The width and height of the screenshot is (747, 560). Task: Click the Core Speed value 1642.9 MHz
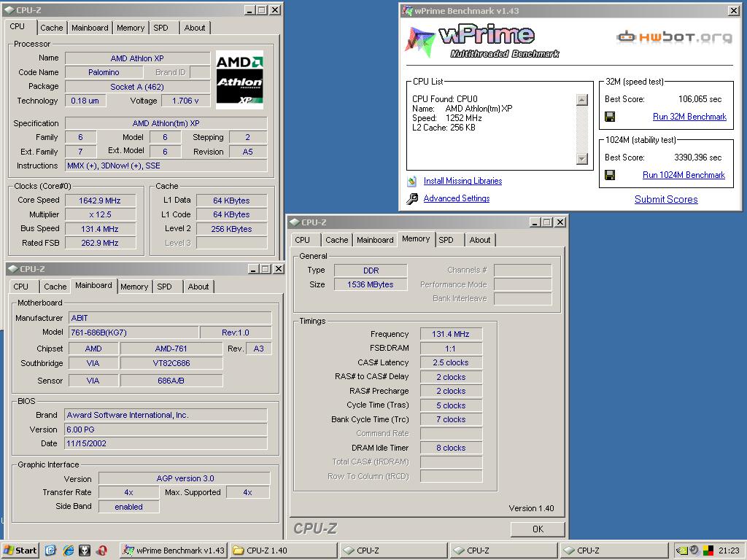click(x=100, y=201)
